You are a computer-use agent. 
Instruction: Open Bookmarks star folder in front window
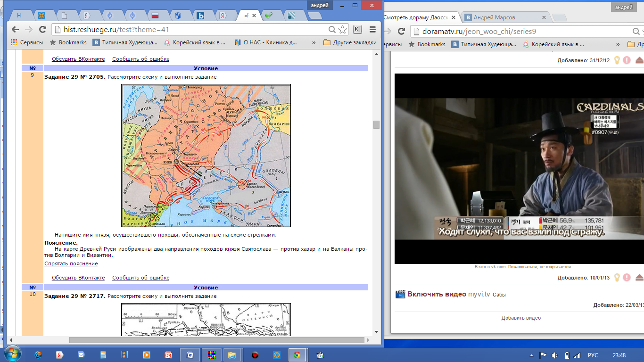pyautogui.click(x=68, y=42)
